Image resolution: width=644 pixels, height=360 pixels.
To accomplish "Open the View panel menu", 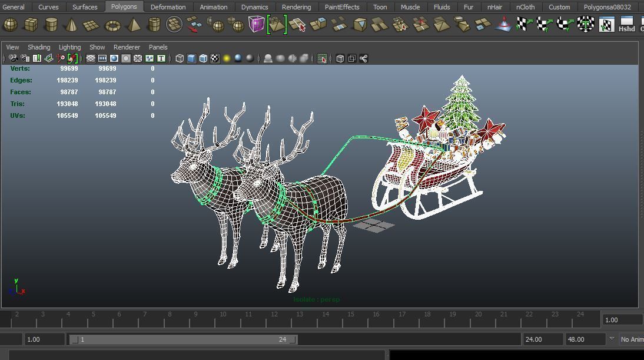I will click(13, 47).
